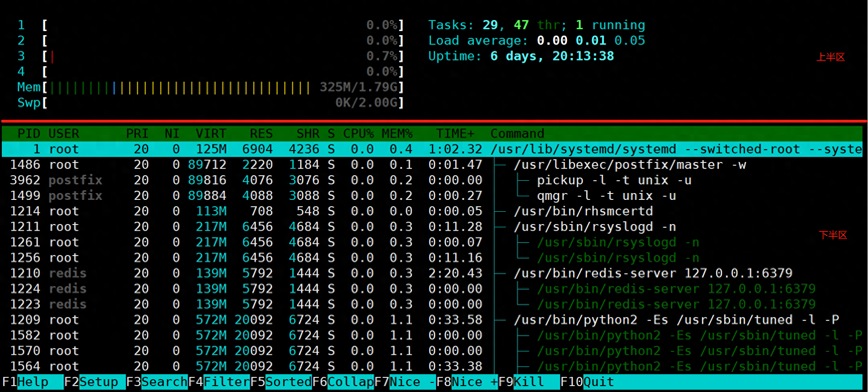Click F8 Nice + to raise niceness
This screenshot has height=392, width=868.
467,382
